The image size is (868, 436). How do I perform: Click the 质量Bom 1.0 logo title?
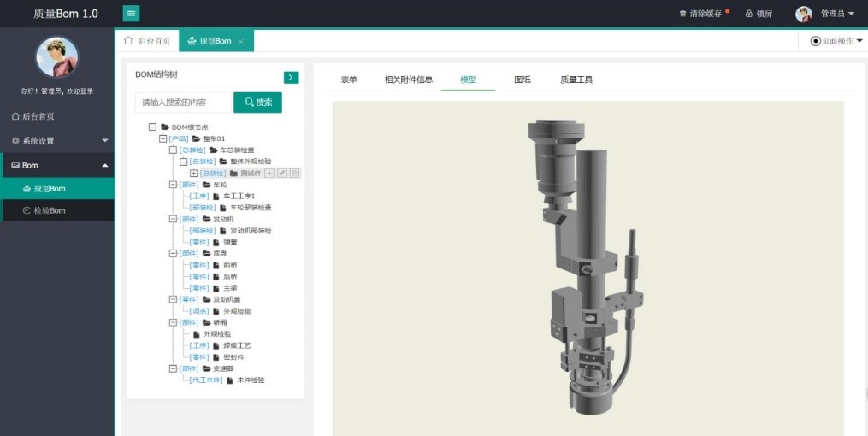[65, 14]
